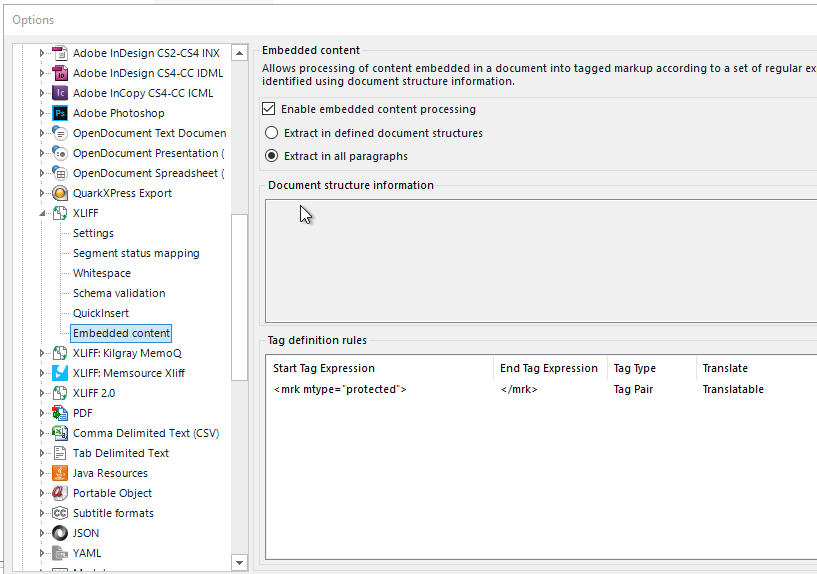Select the mrk protected tag rule row
The width and height of the screenshot is (817, 574).
542,390
